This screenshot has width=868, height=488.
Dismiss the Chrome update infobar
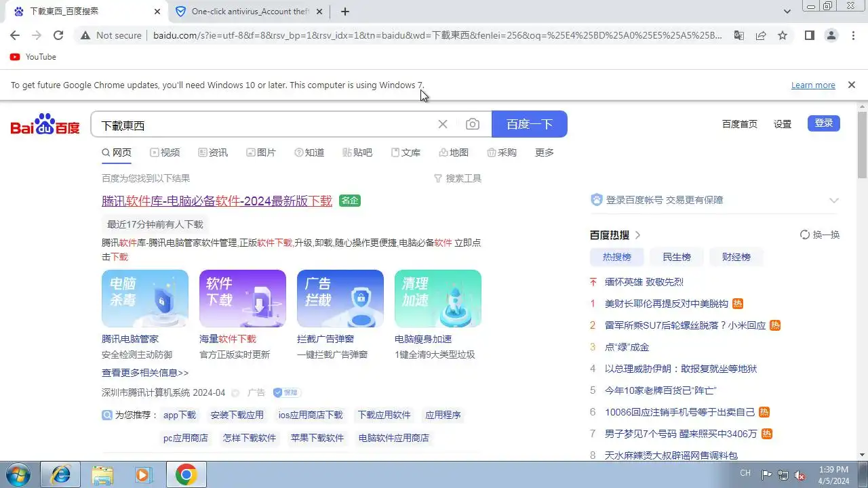click(851, 85)
